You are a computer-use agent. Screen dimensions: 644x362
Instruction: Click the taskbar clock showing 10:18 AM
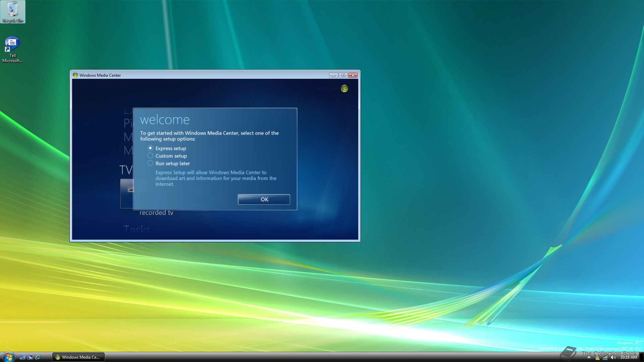[x=628, y=357]
